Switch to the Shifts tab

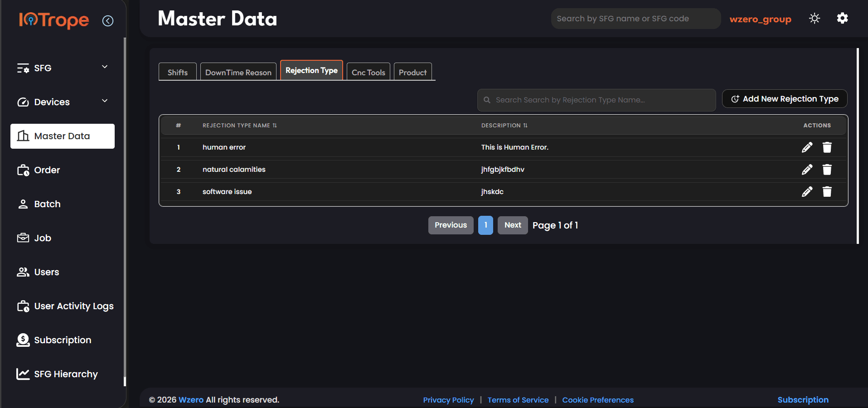(x=178, y=72)
